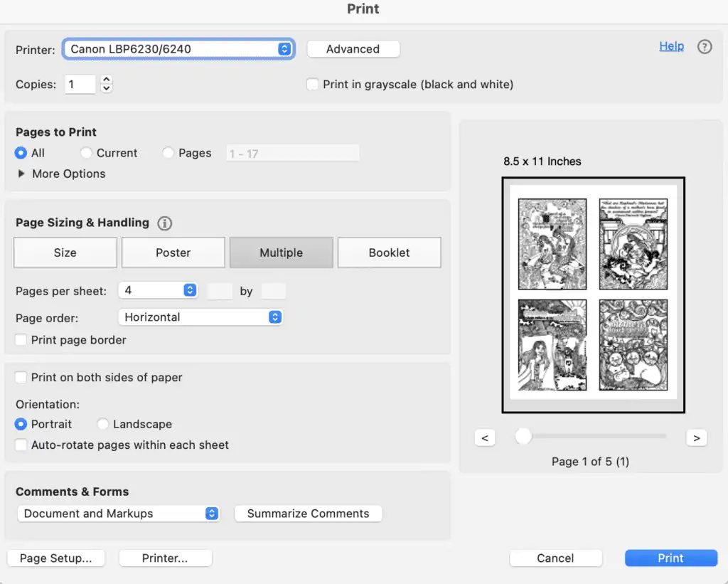Enable Print page border checkbox
728x584 pixels.
pos(21,339)
